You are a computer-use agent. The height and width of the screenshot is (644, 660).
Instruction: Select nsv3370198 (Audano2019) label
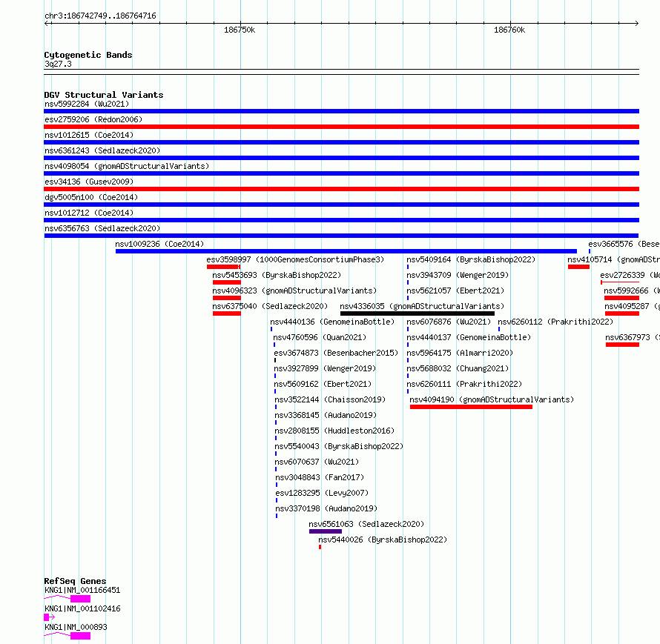point(326,508)
